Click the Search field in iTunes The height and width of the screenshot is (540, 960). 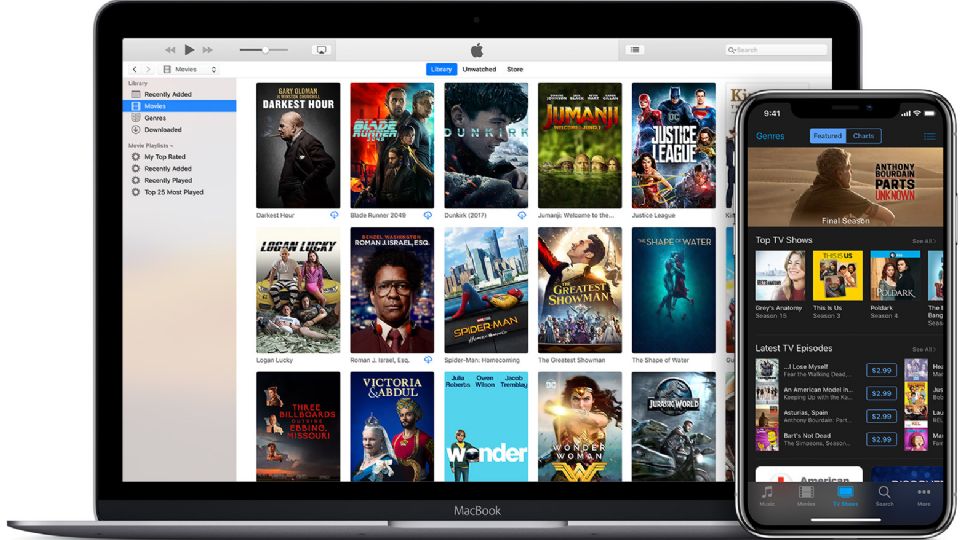point(776,49)
